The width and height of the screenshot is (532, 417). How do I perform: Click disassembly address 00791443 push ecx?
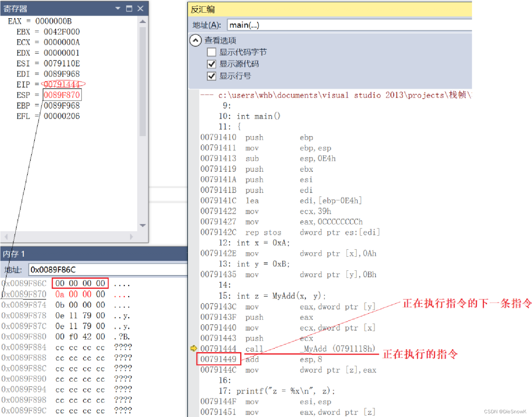[218, 338]
